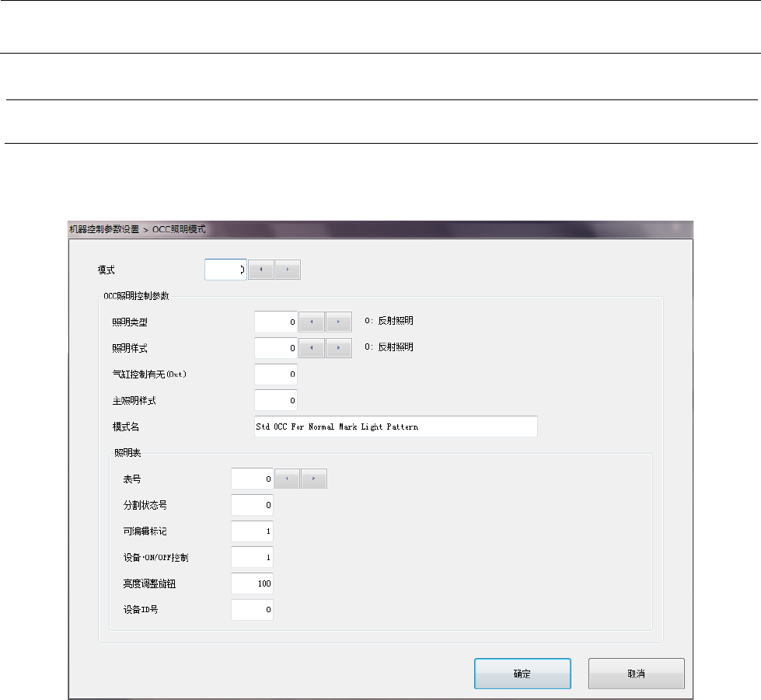
Task: Click the 模式名 text field
Action: [396, 427]
